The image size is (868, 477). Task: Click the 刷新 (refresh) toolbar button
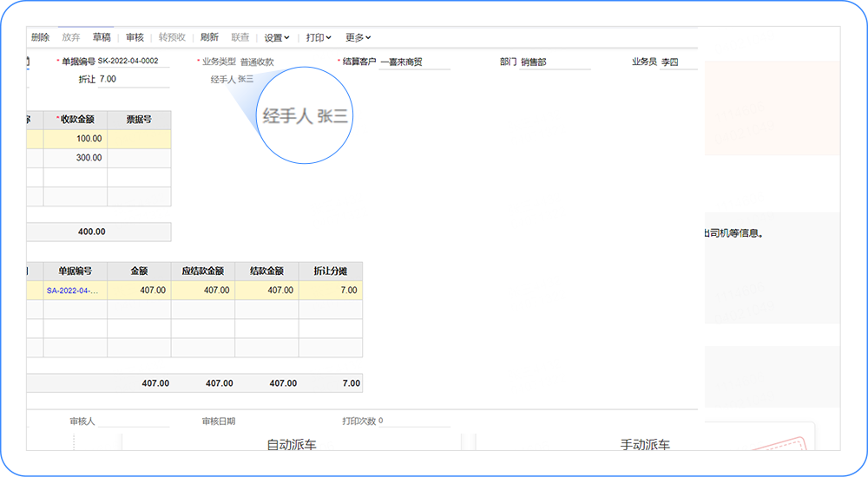(x=209, y=37)
